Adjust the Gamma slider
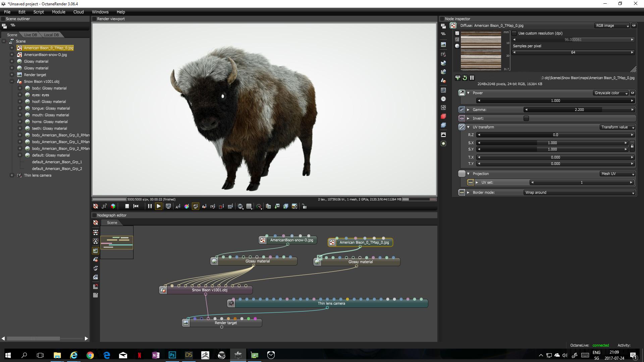Screen dimensions: 644x362 point(579,110)
